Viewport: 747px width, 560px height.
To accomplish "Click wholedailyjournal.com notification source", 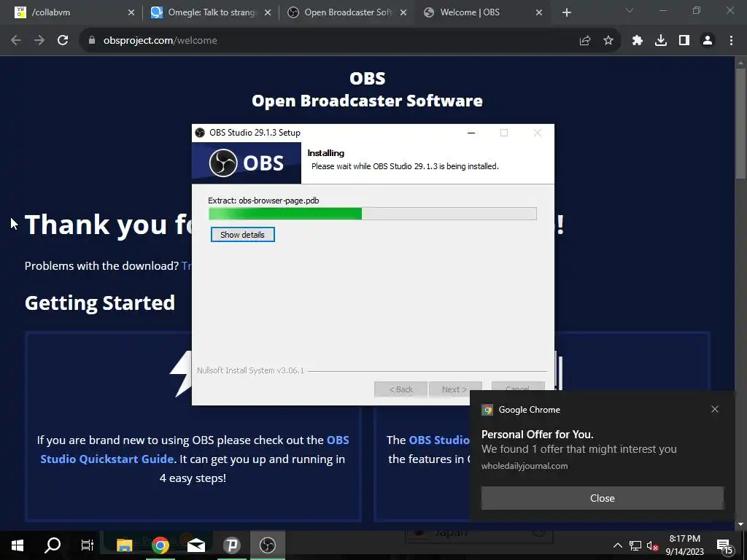I will [x=525, y=466].
